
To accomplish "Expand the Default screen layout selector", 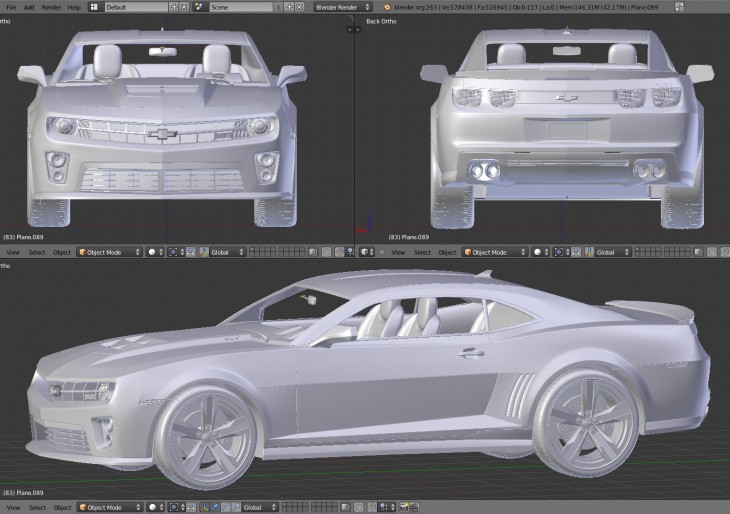I will point(135,7).
